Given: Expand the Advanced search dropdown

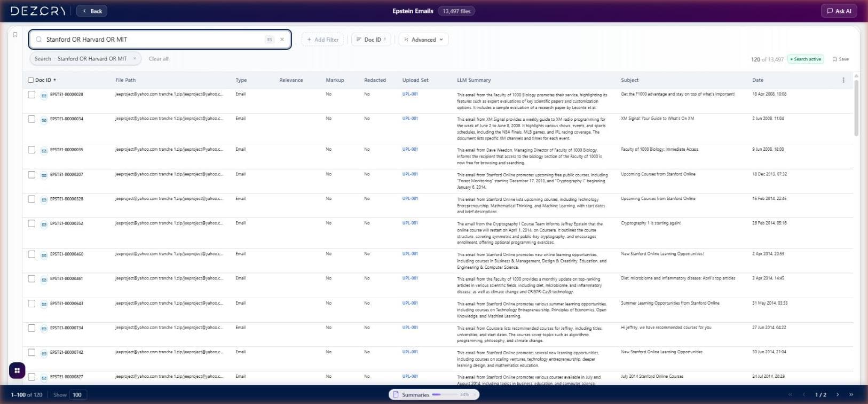Looking at the screenshot, I should pos(423,40).
